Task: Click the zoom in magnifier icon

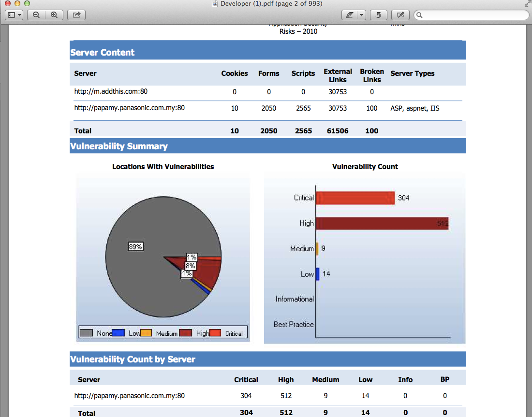Action: (54, 15)
